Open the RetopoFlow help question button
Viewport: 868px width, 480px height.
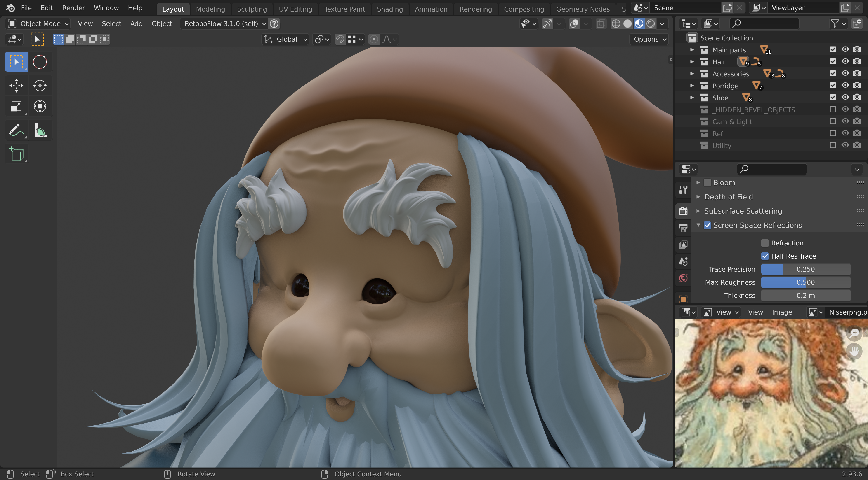point(274,23)
